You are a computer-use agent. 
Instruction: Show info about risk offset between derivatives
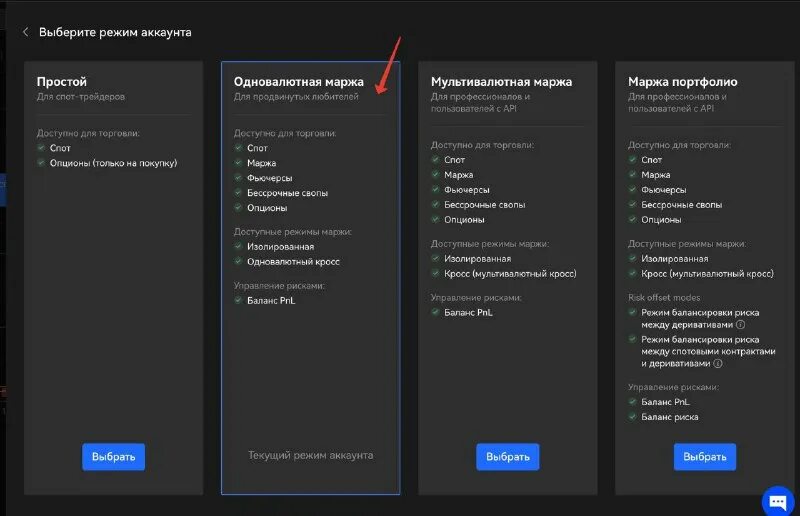741,325
